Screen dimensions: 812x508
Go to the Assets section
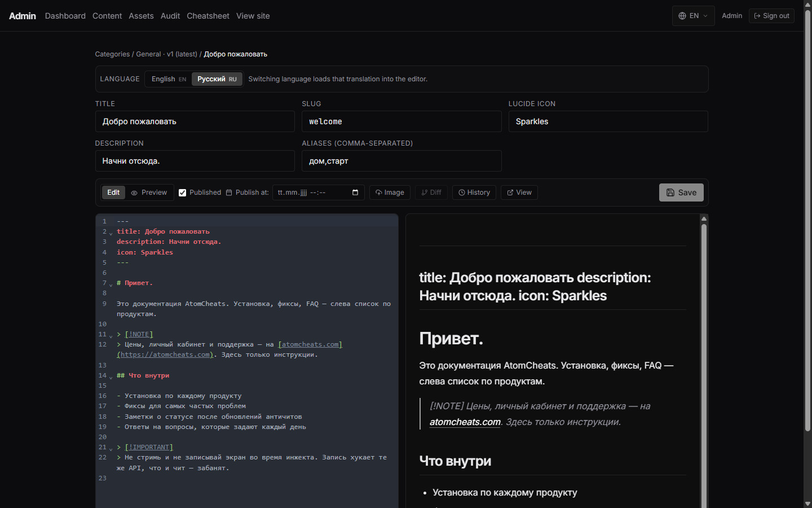pyautogui.click(x=141, y=16)
